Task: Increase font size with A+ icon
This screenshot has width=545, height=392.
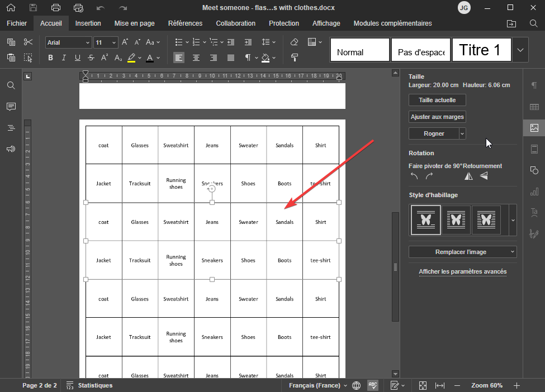Action: [125, 42]
